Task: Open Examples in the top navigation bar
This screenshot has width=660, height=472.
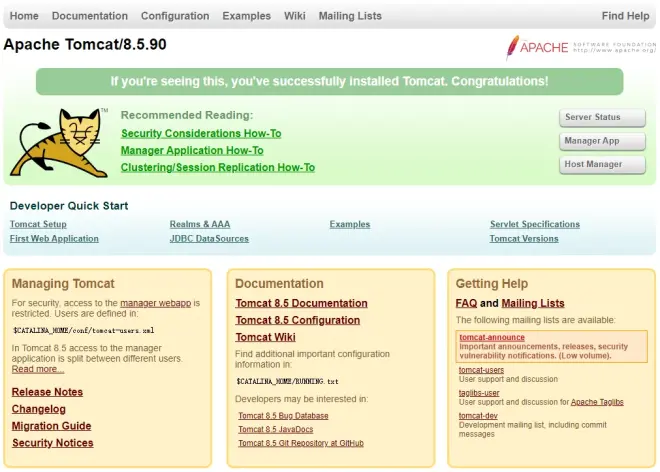Action: click(246, 16)
